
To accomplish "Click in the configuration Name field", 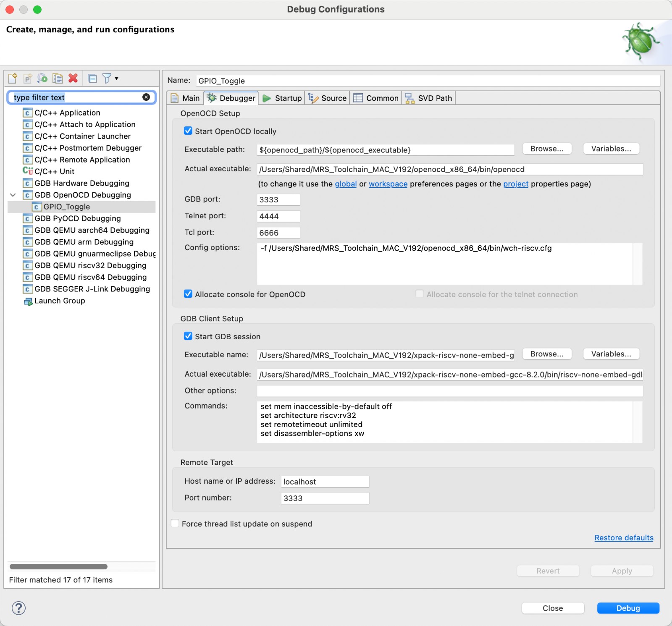I will 428,81.
